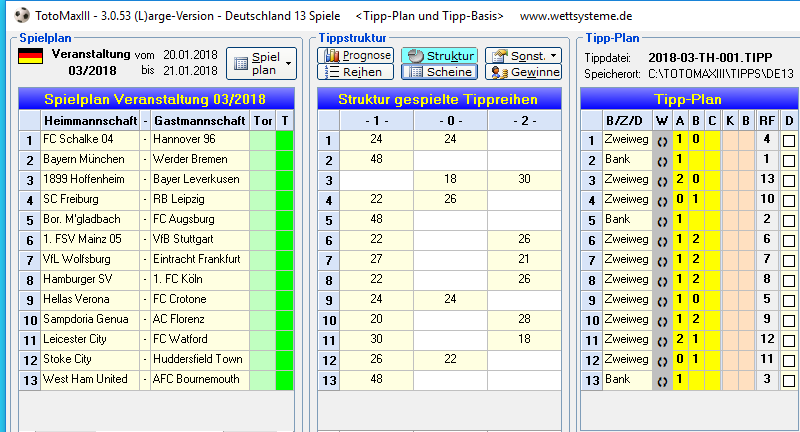
Task: Tick the D checkbox for Tipp-Plan row 9
Action: pyautogui.click(x=789, y=300)
